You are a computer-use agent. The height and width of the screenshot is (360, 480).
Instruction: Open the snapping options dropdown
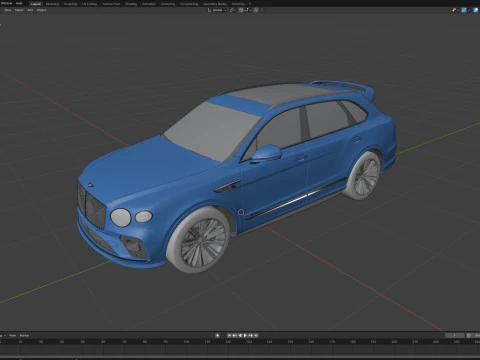point(247,10)
